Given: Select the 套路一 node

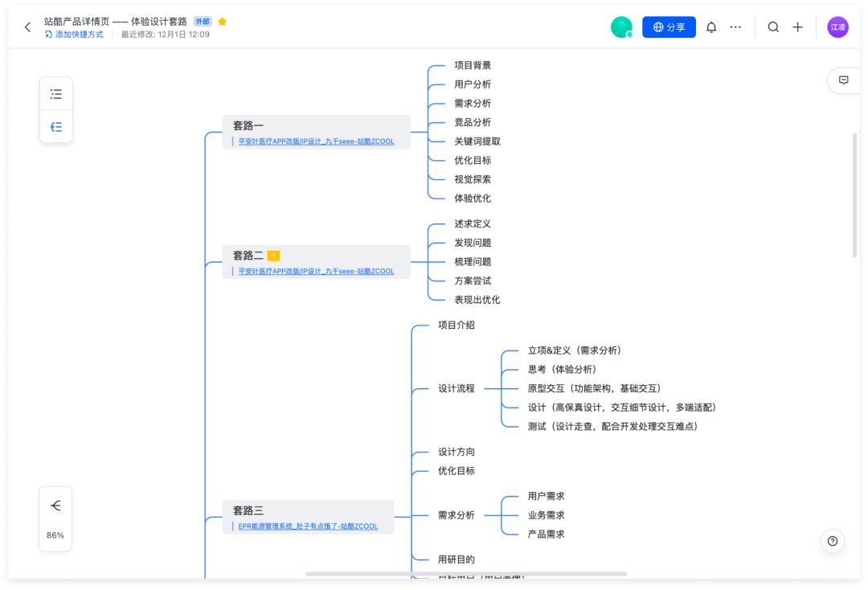Looking at the screenshot, I should [x=248, y=125].
